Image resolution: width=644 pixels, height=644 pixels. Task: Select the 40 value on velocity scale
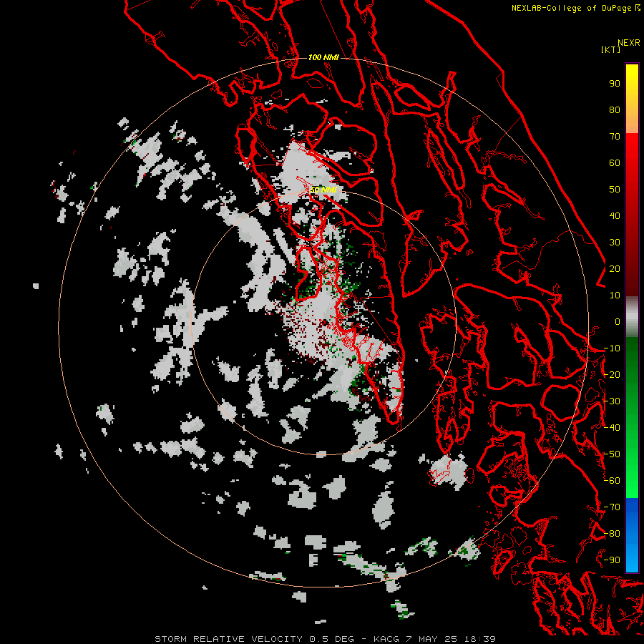pos(615,215)
